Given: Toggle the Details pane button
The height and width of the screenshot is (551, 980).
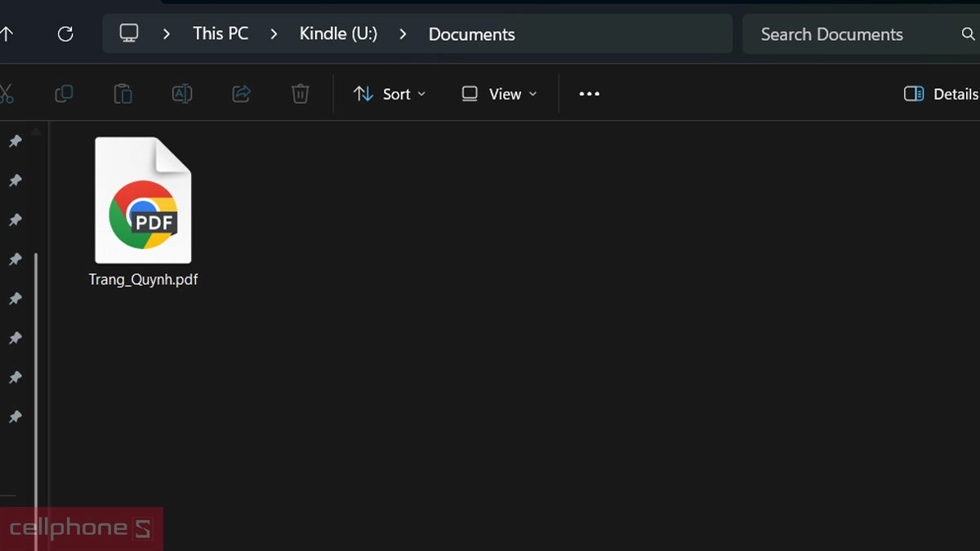Looking at the screenshot, I should (x=941, y=94).
